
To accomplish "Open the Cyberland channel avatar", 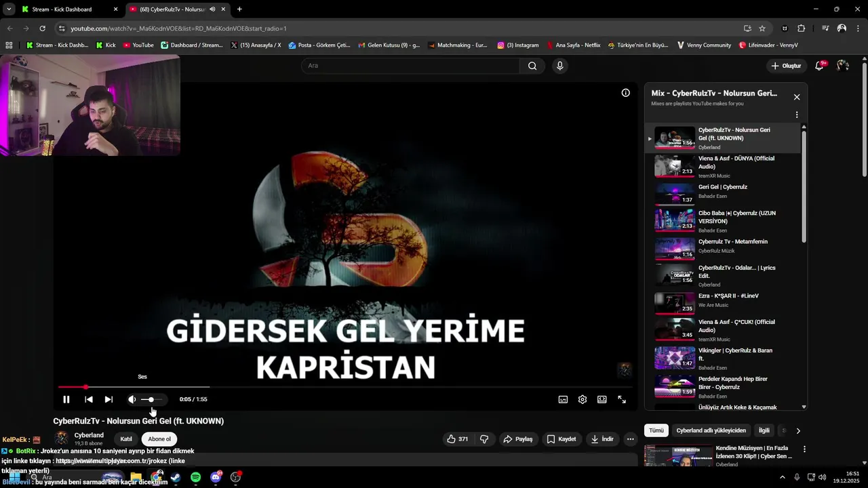I will tap(62, 439).
